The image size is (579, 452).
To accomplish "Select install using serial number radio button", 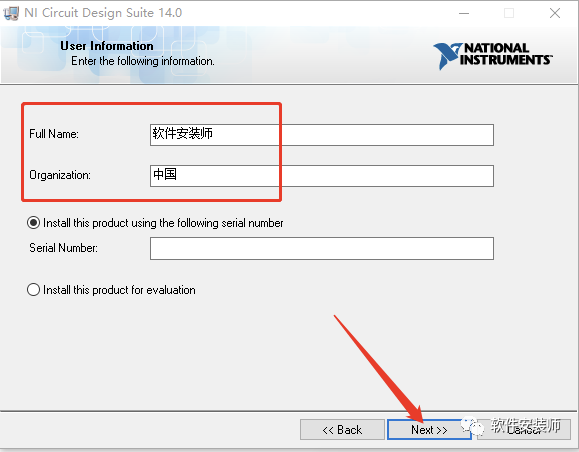I will point(33,223).
